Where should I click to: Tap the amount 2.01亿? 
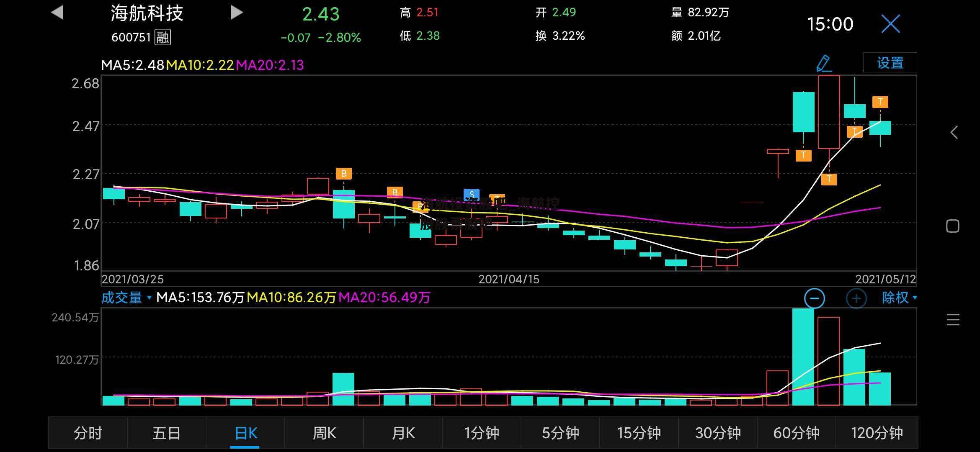[x=704, y=36]
